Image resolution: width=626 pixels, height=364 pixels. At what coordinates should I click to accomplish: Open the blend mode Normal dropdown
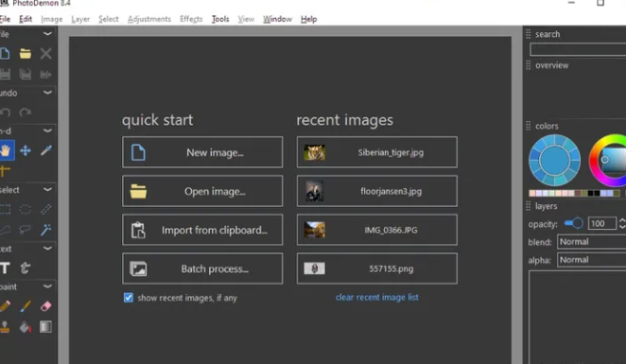tap(591, 242)
